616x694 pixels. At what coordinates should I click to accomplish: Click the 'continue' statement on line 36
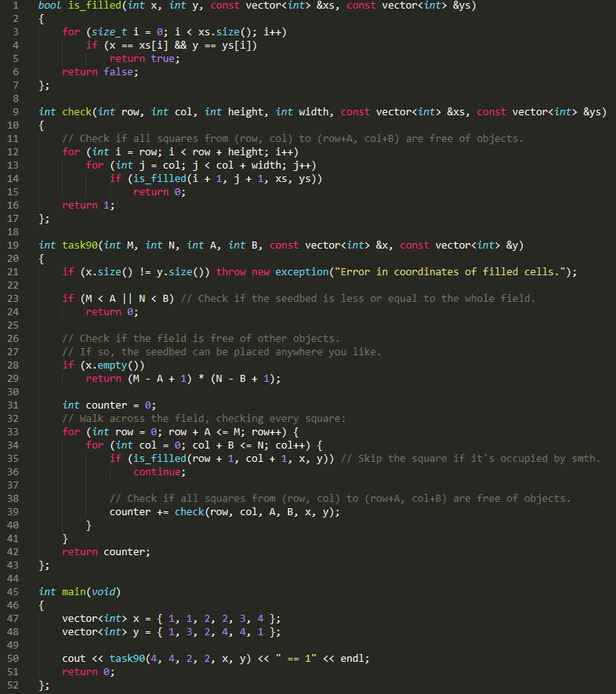159,472
